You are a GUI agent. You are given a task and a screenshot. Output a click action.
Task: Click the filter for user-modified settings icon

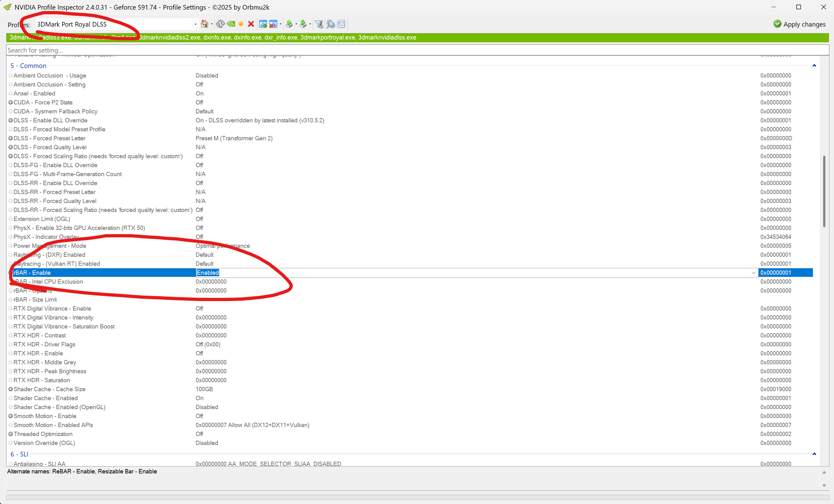(x=319, y=24)
